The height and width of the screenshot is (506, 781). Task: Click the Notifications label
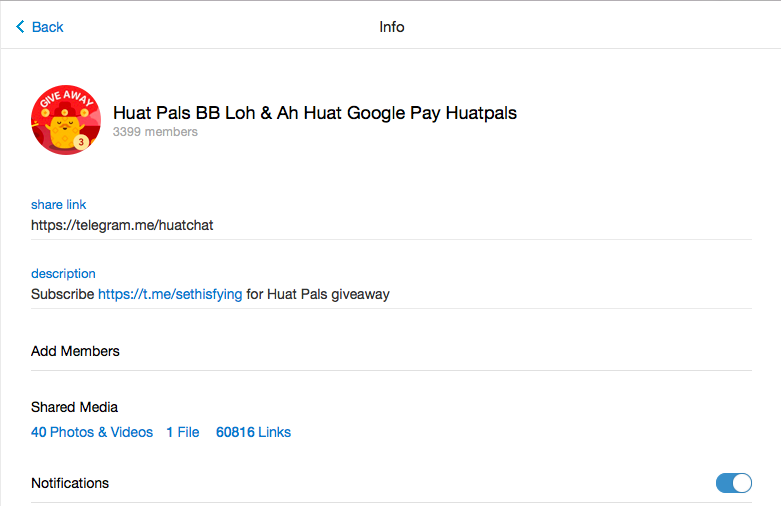click(70, 483)
